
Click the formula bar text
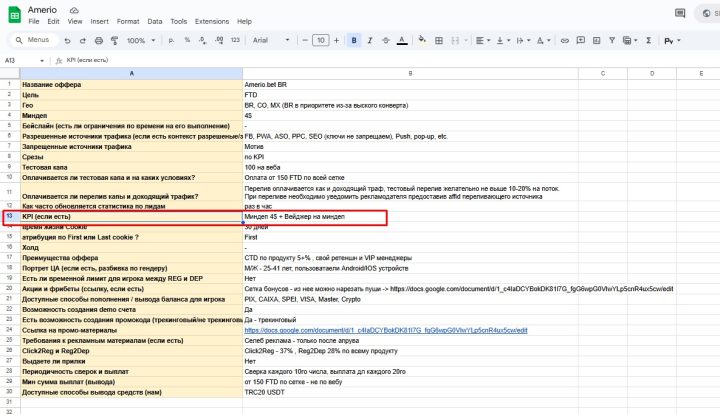tap(87, 60)
